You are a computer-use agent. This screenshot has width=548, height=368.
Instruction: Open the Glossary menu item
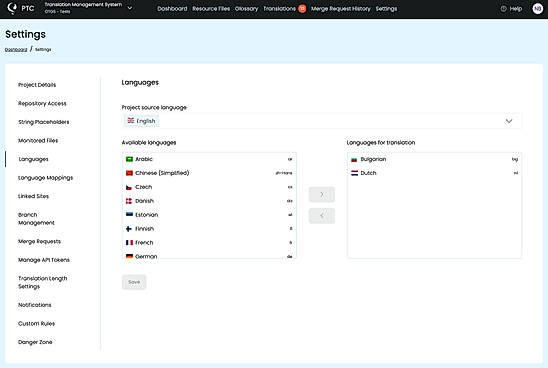tap(246, 9)
